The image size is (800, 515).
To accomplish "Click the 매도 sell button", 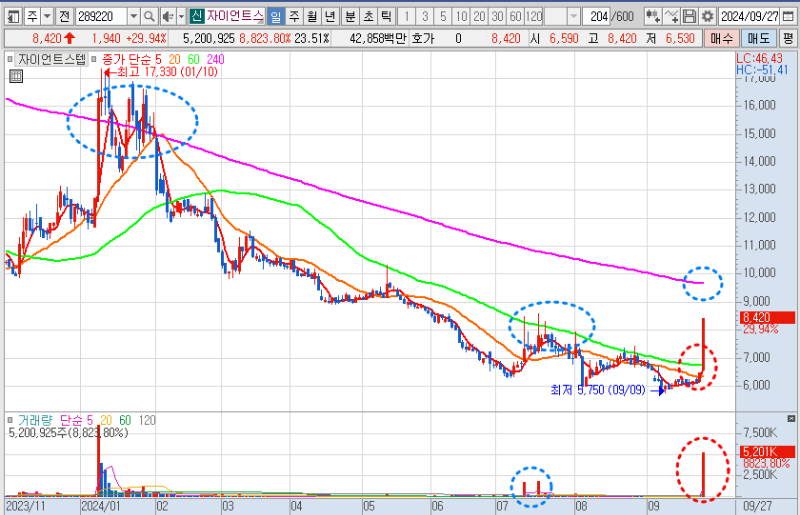I will click(759, 38).
